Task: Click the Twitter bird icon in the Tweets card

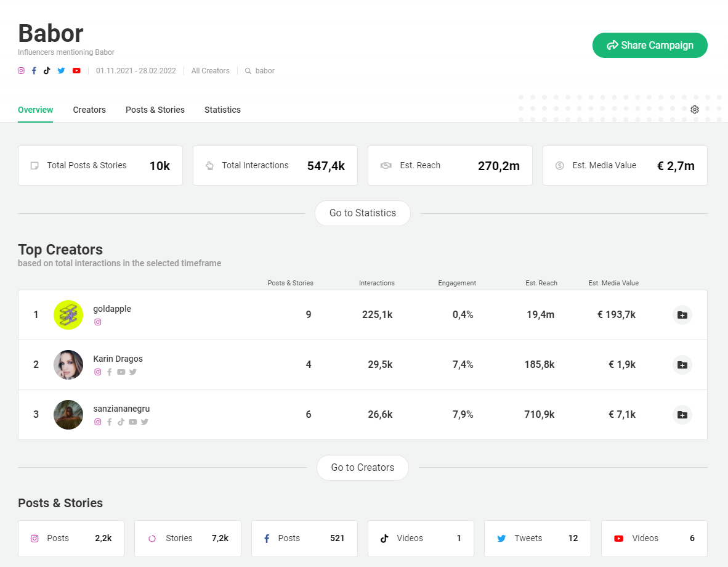Action: pyautogui.click(x=501, y=539)
